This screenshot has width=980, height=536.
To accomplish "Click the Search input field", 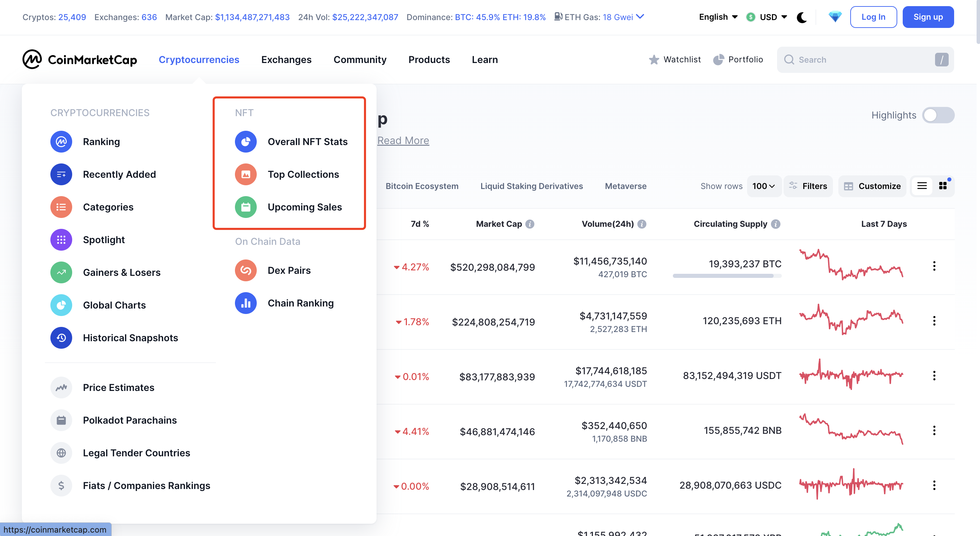I will (x=860, y=60).
